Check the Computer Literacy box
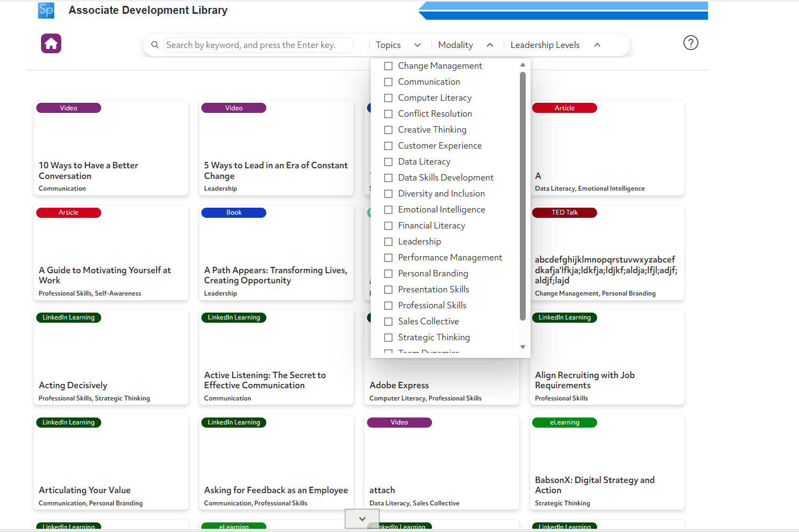799x532 pixels. 388,98
